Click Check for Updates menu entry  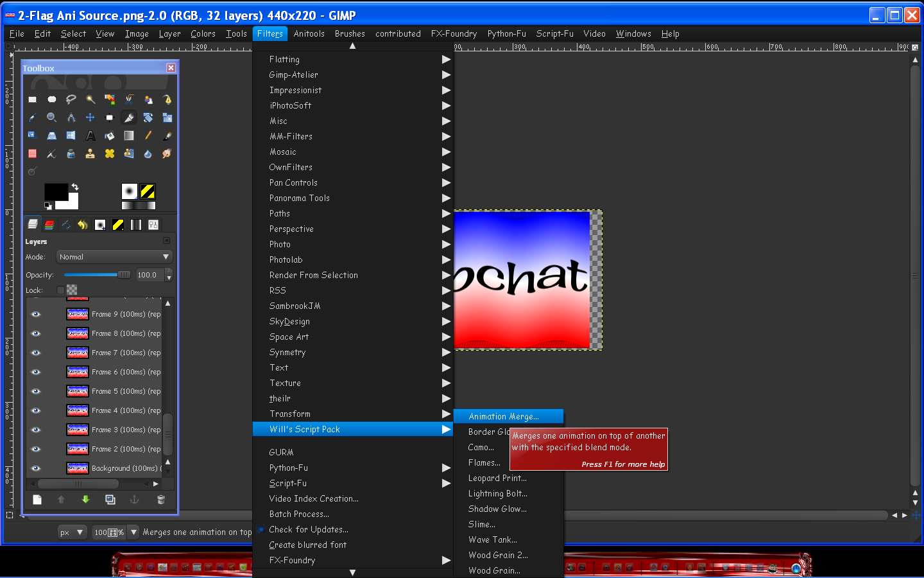[309, 529]
